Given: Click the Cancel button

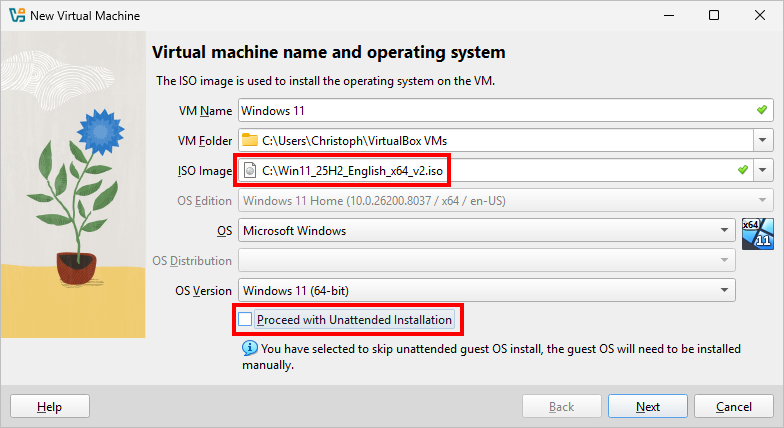Looking at the screenshot, I should tap(734, 406).
